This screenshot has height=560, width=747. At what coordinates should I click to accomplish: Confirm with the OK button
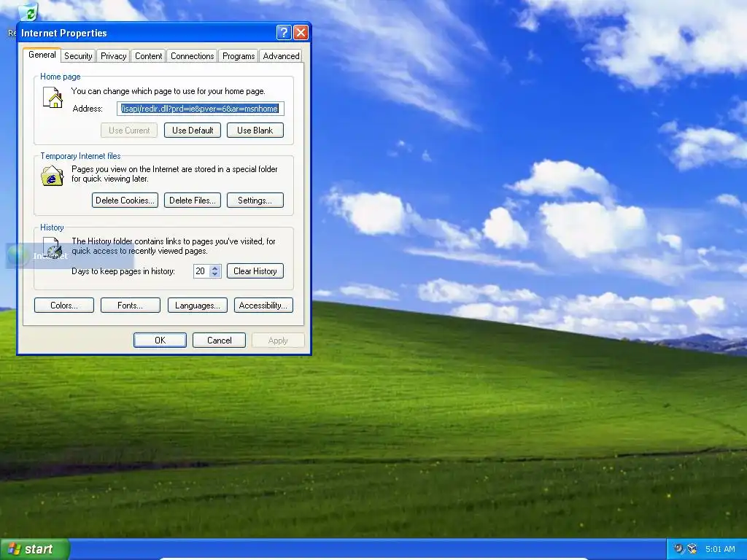[x=160, y=341]
